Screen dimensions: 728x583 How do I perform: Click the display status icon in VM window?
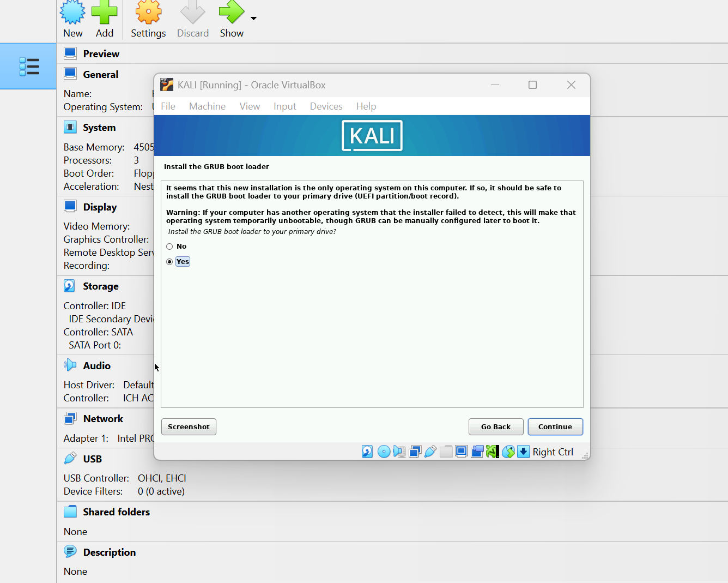tap(462, 452)
